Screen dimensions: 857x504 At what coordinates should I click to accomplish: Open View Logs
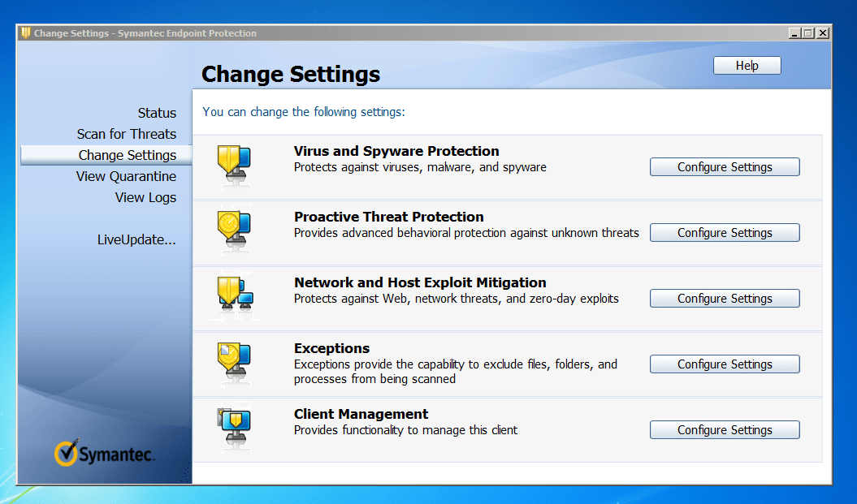145,198
